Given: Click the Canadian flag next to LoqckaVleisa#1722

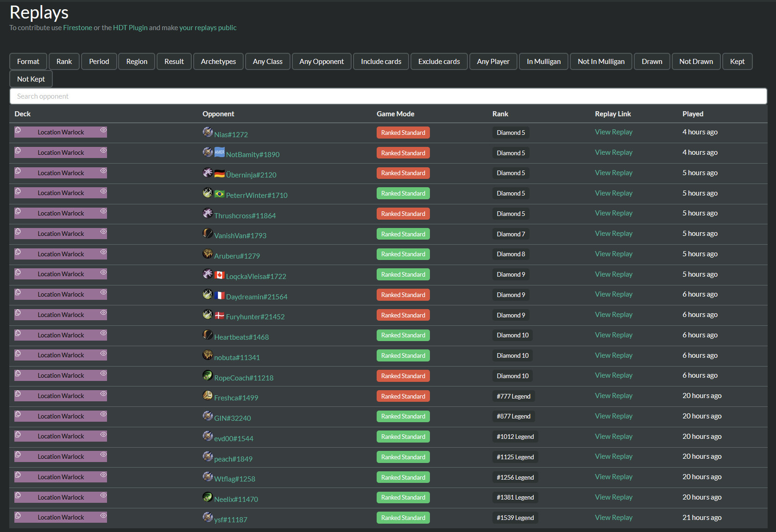Looking at the screenshot, I should point(220,275).
